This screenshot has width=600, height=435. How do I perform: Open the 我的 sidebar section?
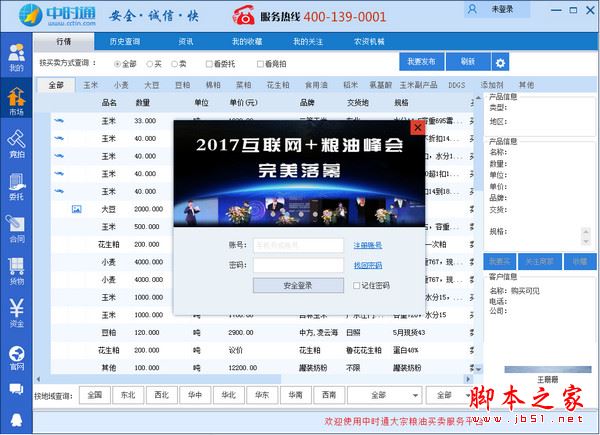(x=16, y=57)
